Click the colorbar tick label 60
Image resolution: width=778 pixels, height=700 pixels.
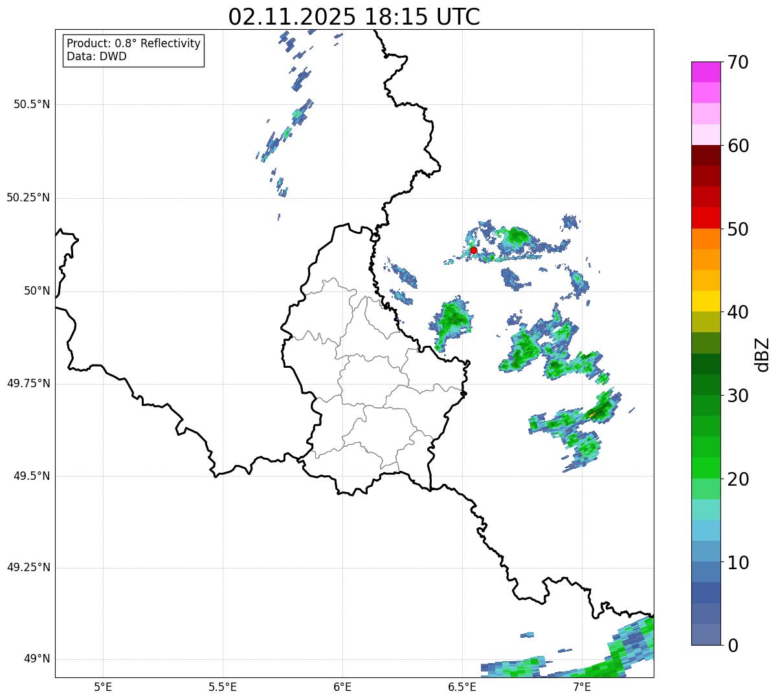[x=738, y=146]
